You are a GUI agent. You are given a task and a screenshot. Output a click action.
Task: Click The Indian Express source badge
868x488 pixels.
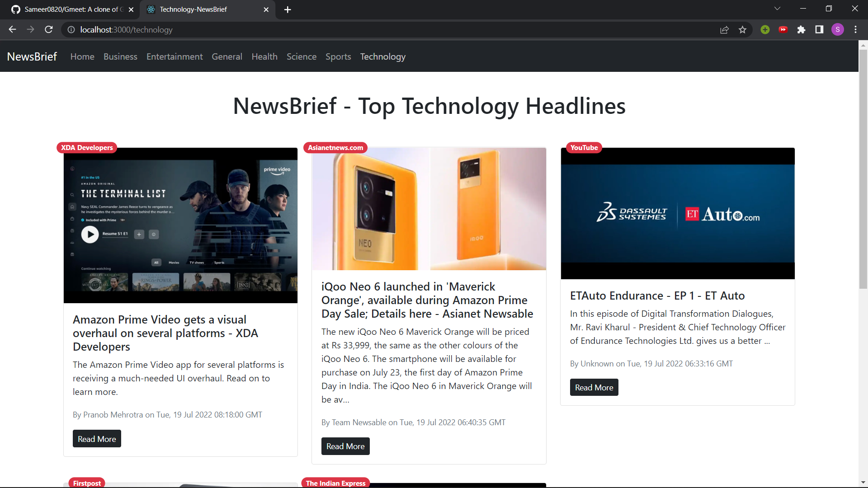(x=335, y=483)
